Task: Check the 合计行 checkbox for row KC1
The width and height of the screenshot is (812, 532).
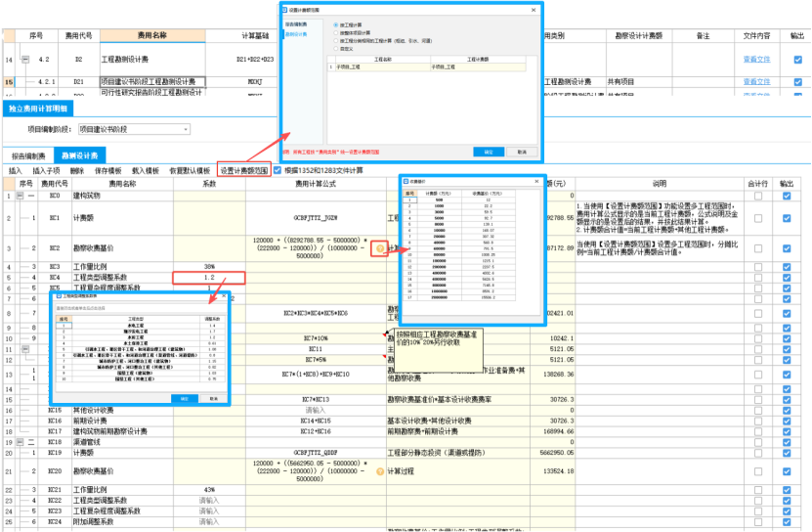Action: point(757,217)
